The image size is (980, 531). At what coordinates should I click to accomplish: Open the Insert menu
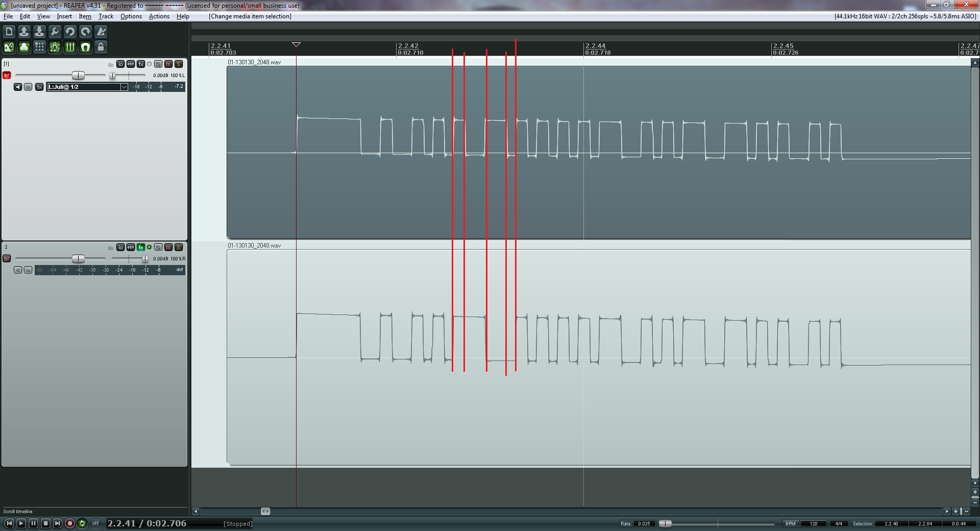(x=64, y=16)
